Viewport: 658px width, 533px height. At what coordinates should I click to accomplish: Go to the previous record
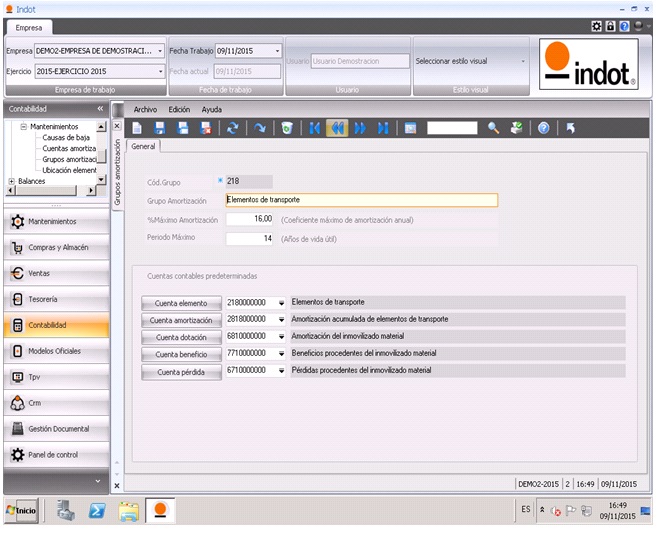click(337, 128)
